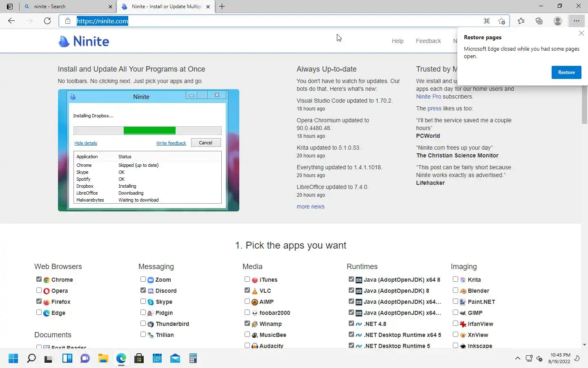Reload the page with the Refresh icon
Screen dimensions: 588x368
pos(47,21)
